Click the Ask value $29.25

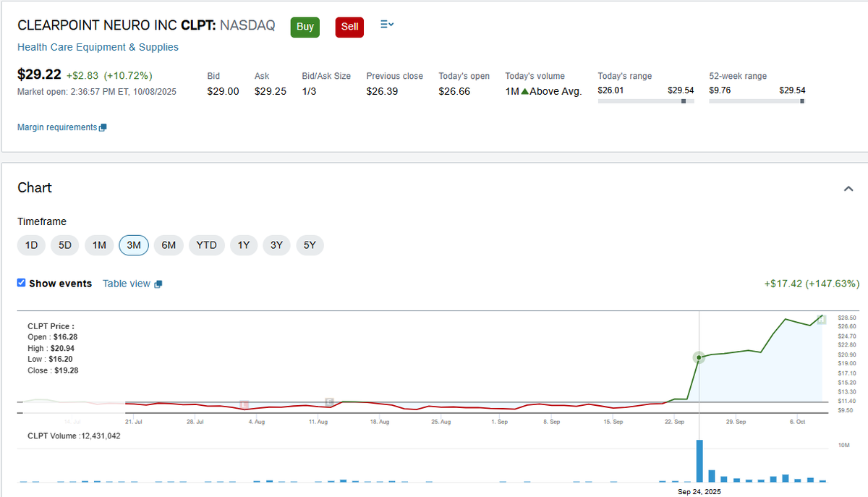271,91
